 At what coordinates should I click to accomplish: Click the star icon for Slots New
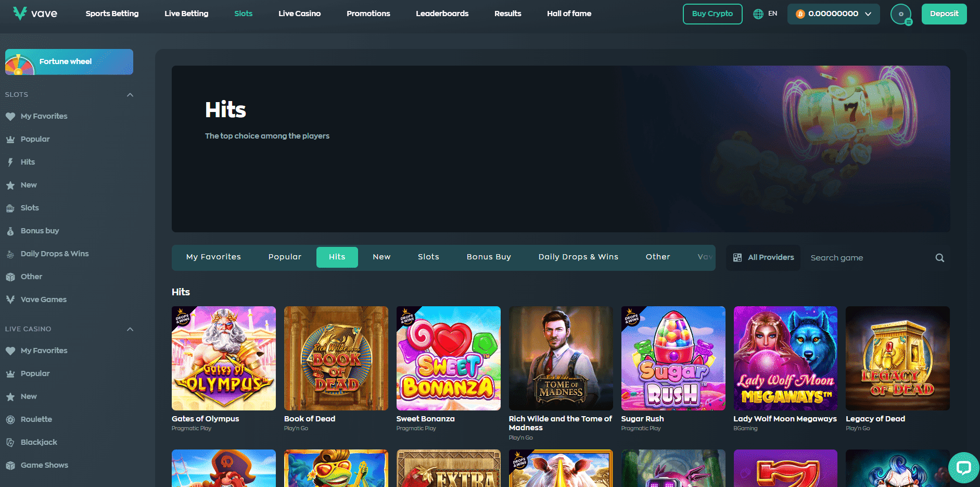[10, 185]
